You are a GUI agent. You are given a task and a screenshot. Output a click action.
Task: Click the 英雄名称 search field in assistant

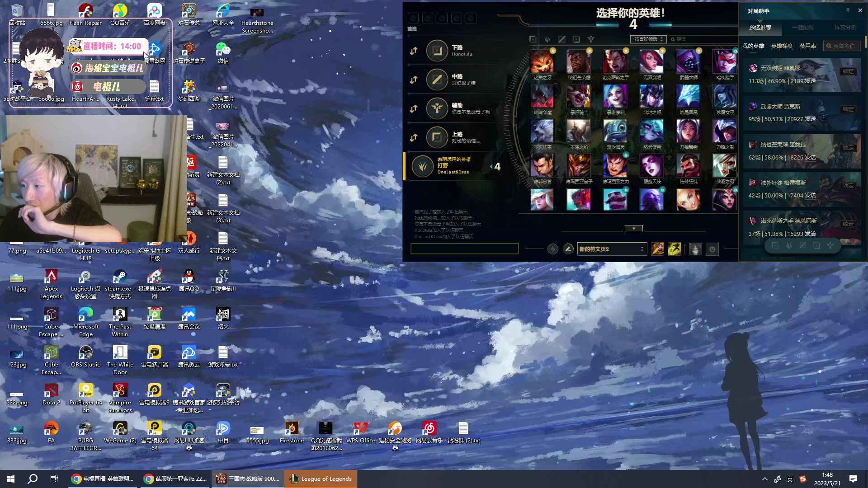pos(841,46)
